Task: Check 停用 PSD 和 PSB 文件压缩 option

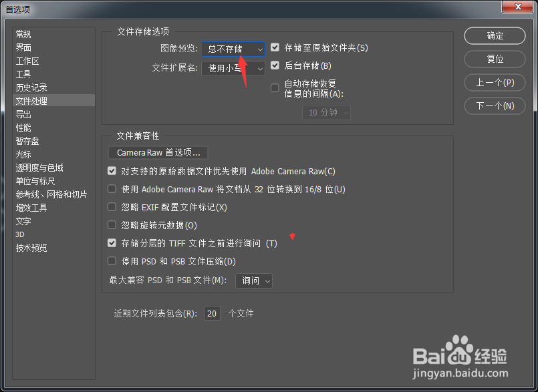Action: click(112, 261)
